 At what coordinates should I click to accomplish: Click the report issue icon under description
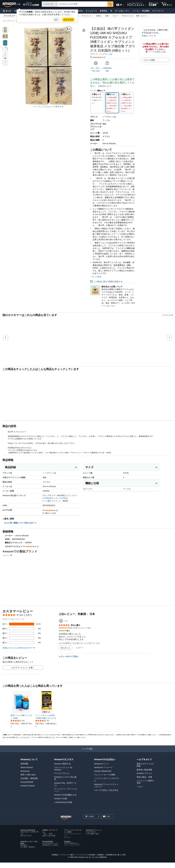pos(91,281)
